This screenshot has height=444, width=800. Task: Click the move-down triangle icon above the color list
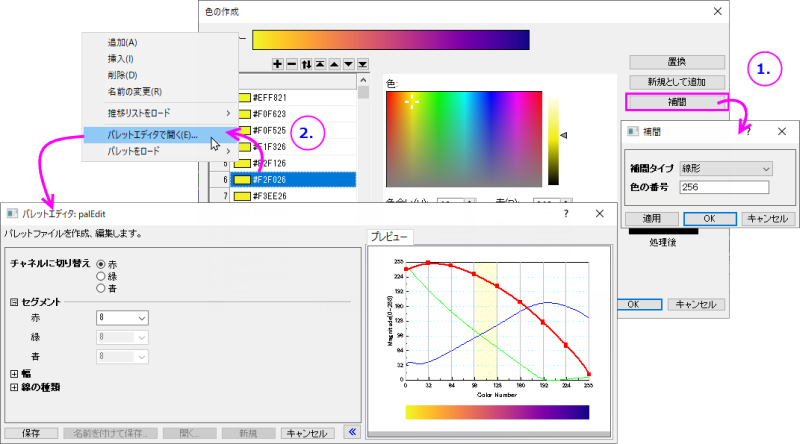348,64
